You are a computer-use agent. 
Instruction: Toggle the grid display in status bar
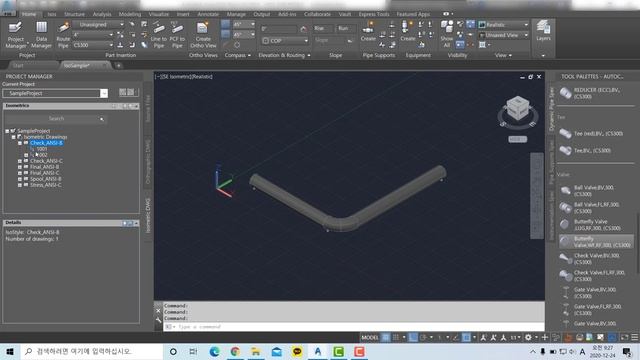(386, 337)
